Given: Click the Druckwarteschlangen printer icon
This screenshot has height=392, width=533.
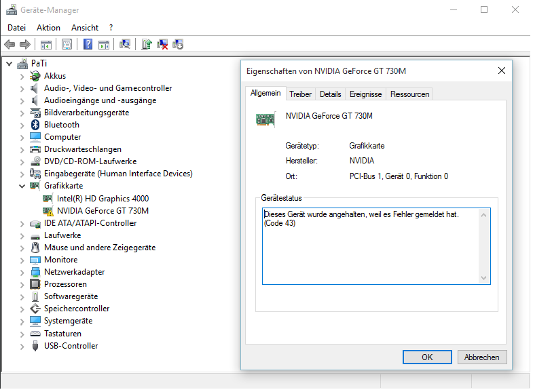Looking at the screenshot, I should (35, 149).
